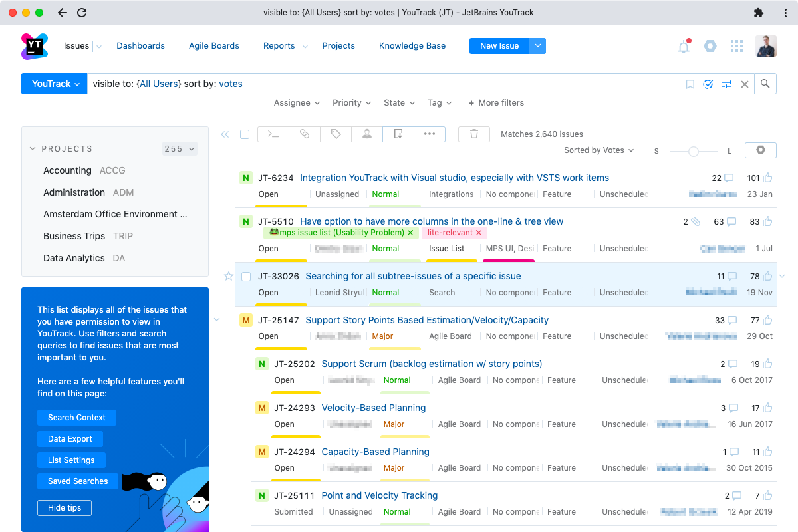Open the Issues menu
This screenshot has width=798, height=532.
[x=76, y=46]
